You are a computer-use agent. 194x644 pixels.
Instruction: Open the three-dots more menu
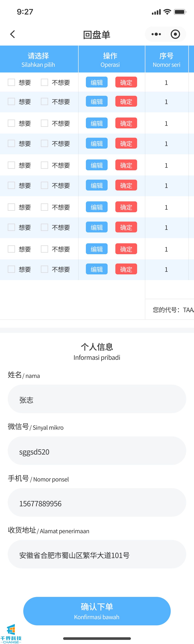click(x=156, y=34)
